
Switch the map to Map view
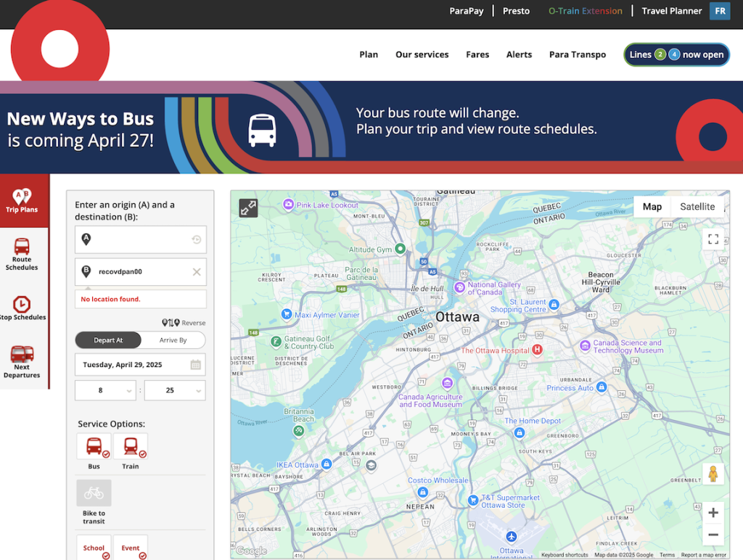(x=652, y=207)
